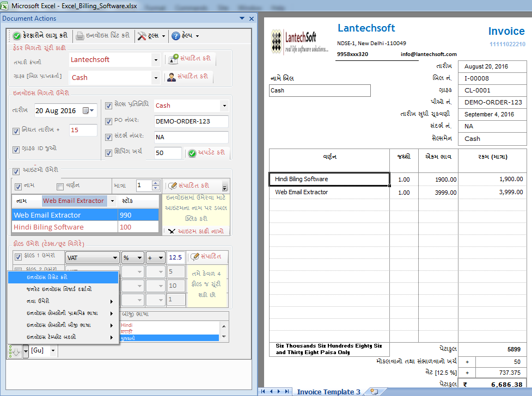Screen dimensions: 532x396
Task: Toggle the due date plus checkbox
Action: 16,131
